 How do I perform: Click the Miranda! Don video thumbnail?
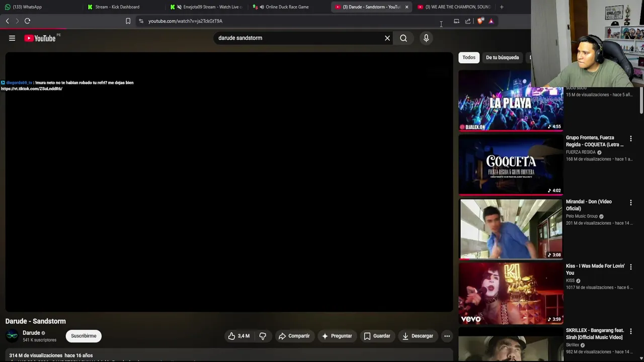tap(511, 229)
